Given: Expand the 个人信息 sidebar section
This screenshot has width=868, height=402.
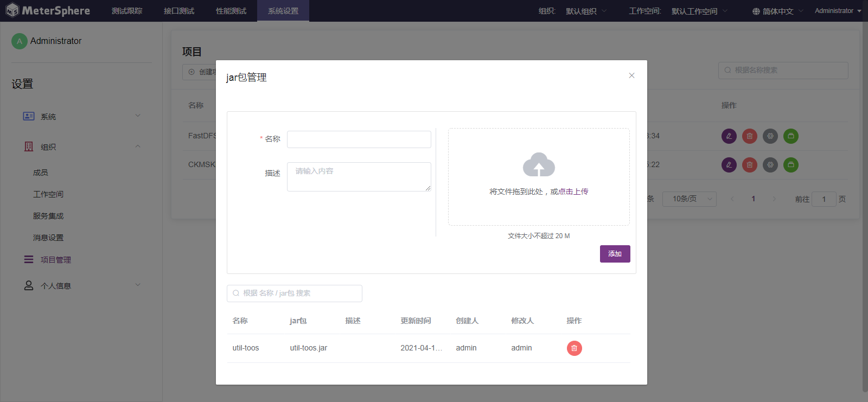Looking at the screenshot, I should (x=138, y=285).
